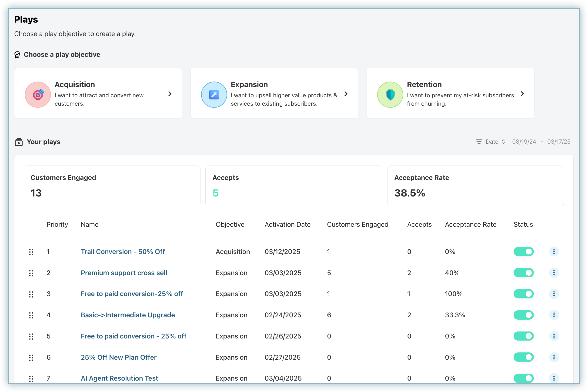
Task: Open the Premium support cross sell play
Action: click(124, 273)
